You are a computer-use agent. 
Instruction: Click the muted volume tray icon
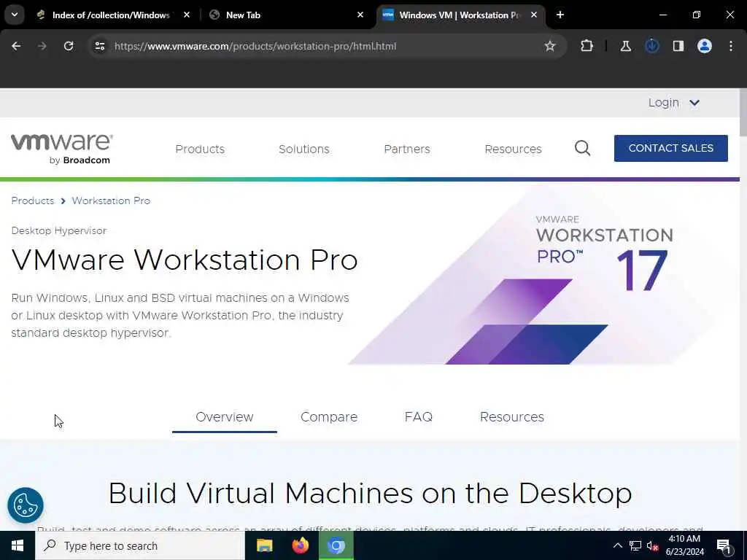[x=653, y=545]
